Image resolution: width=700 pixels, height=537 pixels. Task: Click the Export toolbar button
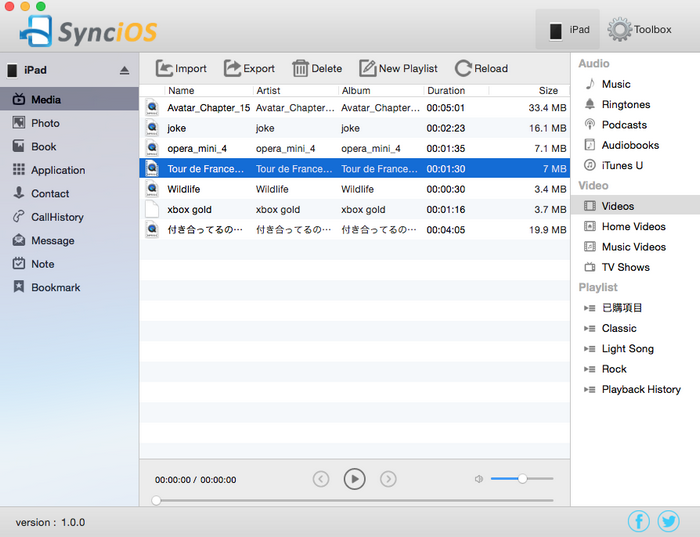[x=249, y=68]
